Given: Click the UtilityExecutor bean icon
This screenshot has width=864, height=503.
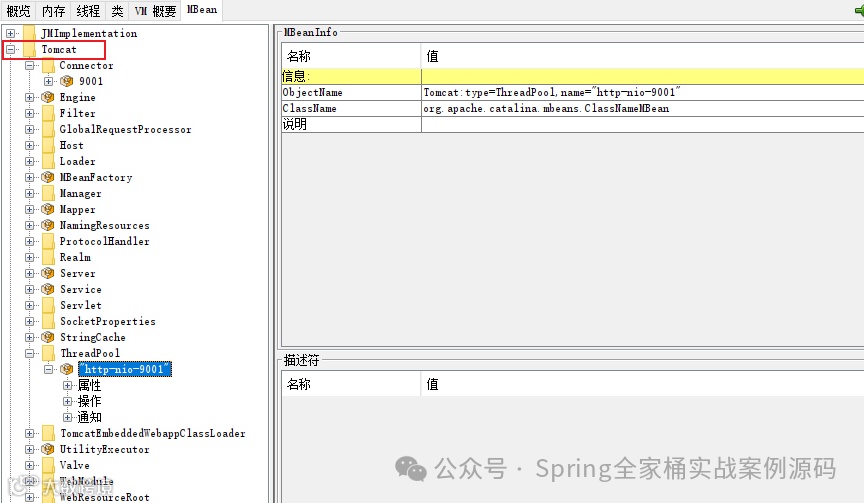Looking at the screenshot, I should click(x=48, y=450).
